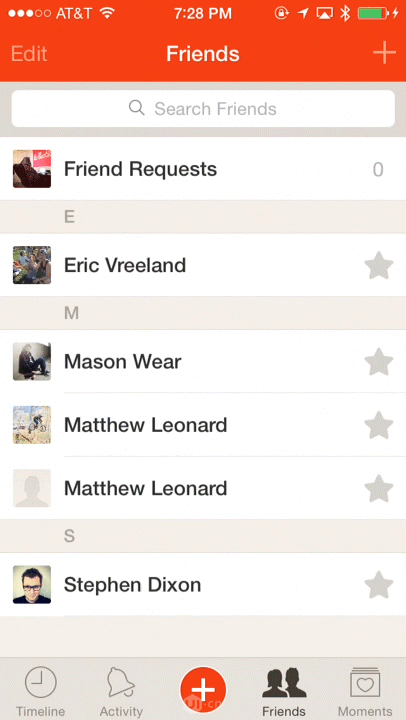The height and width of the screenshot is (720, 406).
Task: Tap the search magnifier icon
Action: click(137, 108)
